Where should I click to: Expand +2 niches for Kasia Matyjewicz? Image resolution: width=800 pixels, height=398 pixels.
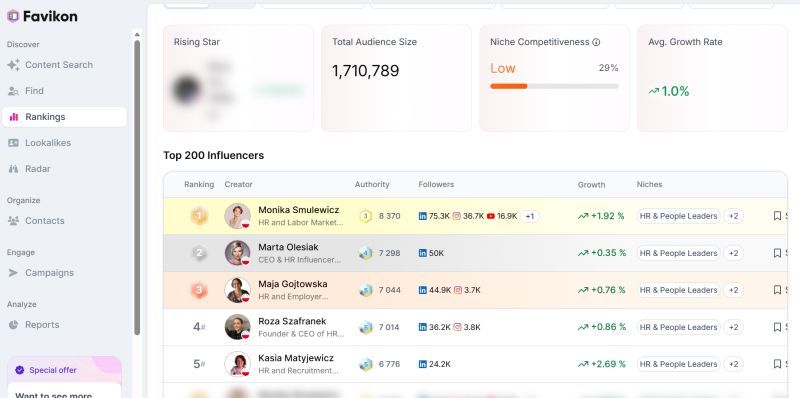click(x=733, y=364)
